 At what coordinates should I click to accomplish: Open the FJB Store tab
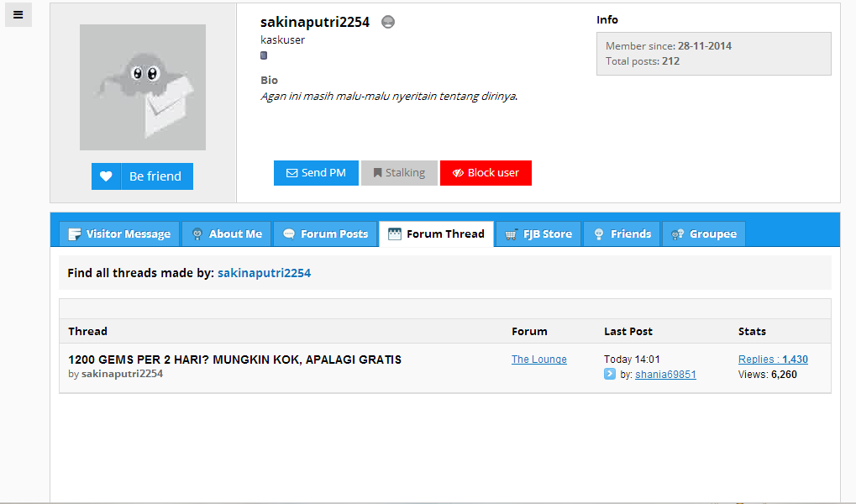coord(538,234)
